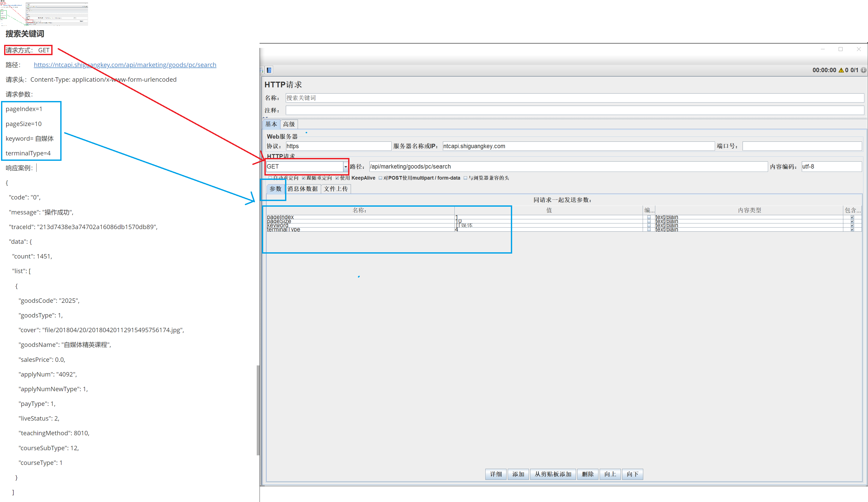
Task: Open the 消息体数据 body data tab
Action: (302, 189)
